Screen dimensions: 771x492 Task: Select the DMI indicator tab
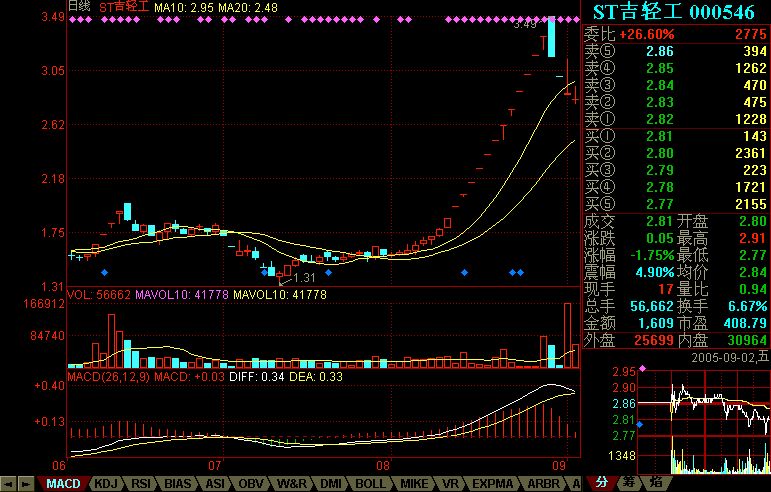tap(332, 483)
